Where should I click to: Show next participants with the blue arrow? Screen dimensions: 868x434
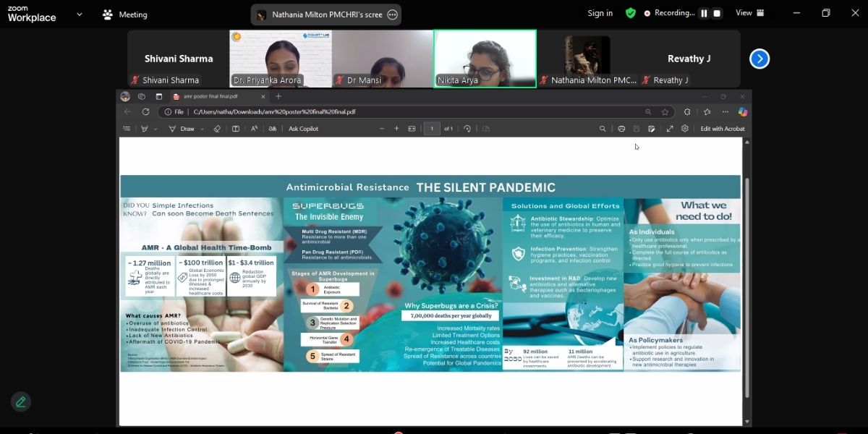tap(759, 59)
